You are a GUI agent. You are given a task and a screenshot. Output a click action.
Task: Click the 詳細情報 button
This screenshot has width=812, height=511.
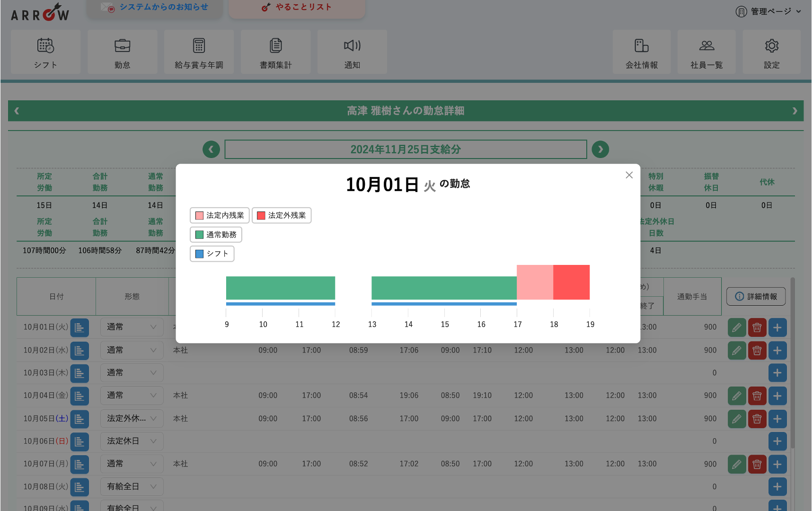pyautogui.click(x=756, y=296)
